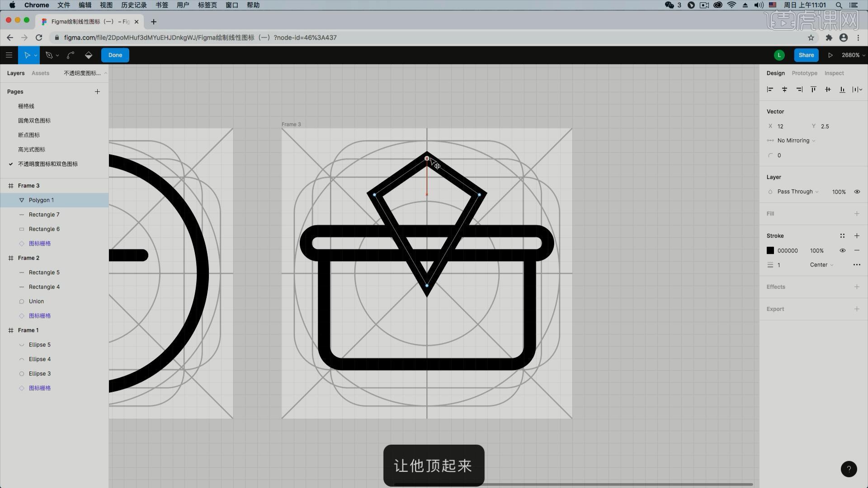Click the component tool icon toolbar

pos(88,55)
